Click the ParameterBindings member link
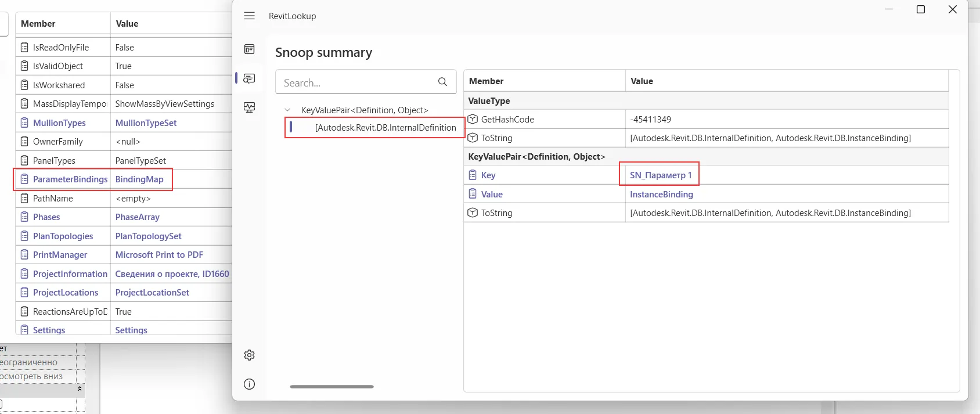The width and height of the screenshot is (980, 414). tap(70, 179)
